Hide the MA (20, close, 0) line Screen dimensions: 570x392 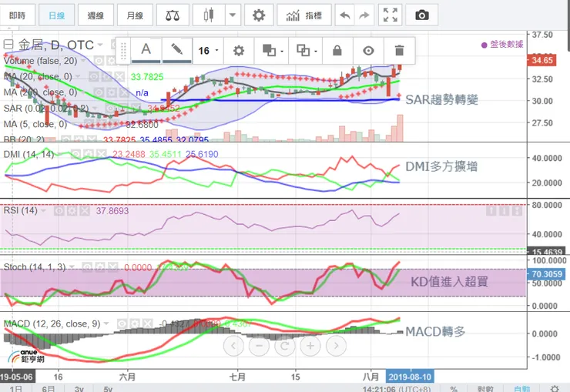point(94,77)
